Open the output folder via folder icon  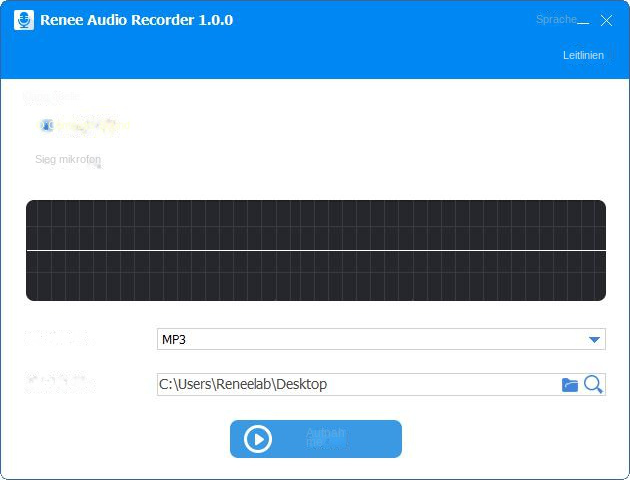[569, 384]
